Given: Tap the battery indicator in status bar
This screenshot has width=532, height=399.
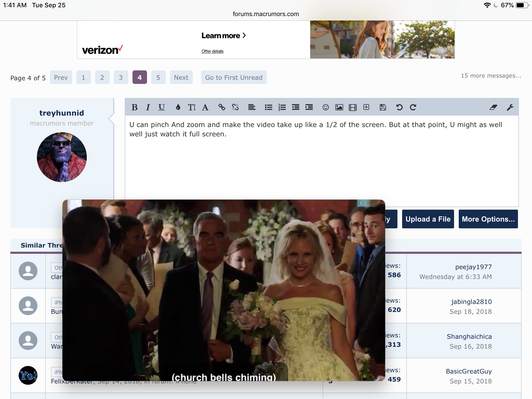Looking at the screenshot, I should point(522,5).
